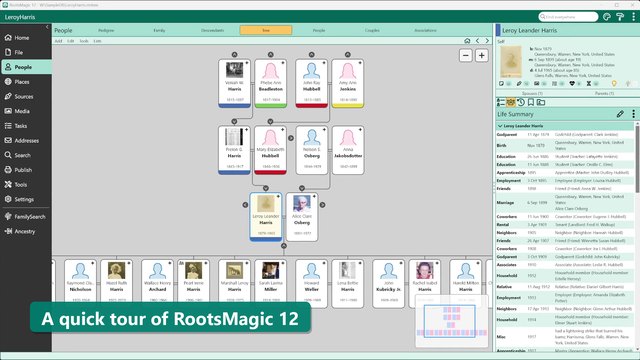This screenshot has height=360, width=640.
Task: Click the tree minimap overview
Action: [x=451, y=321]
